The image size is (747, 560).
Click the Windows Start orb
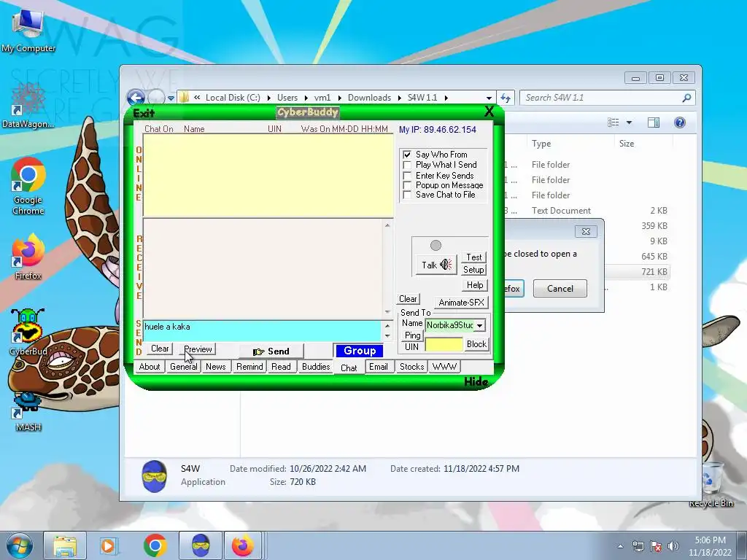coord(19,545)
